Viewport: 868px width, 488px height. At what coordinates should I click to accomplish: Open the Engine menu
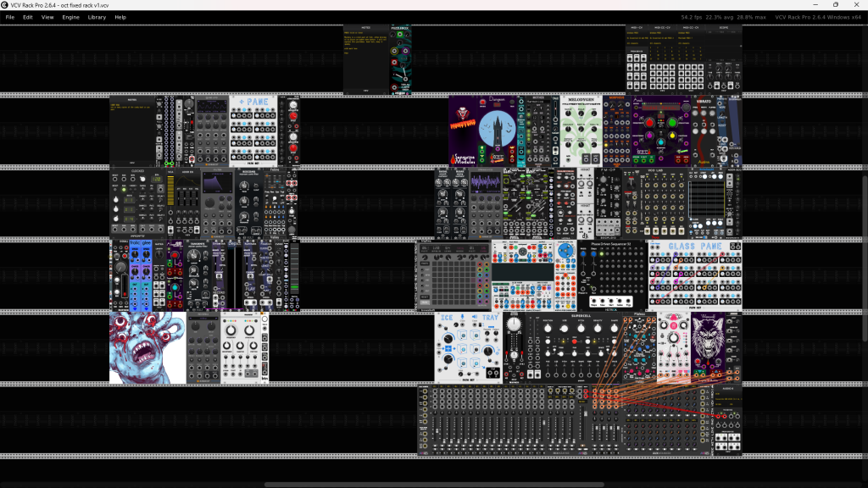pyautogui.click(x=71, y=17)
